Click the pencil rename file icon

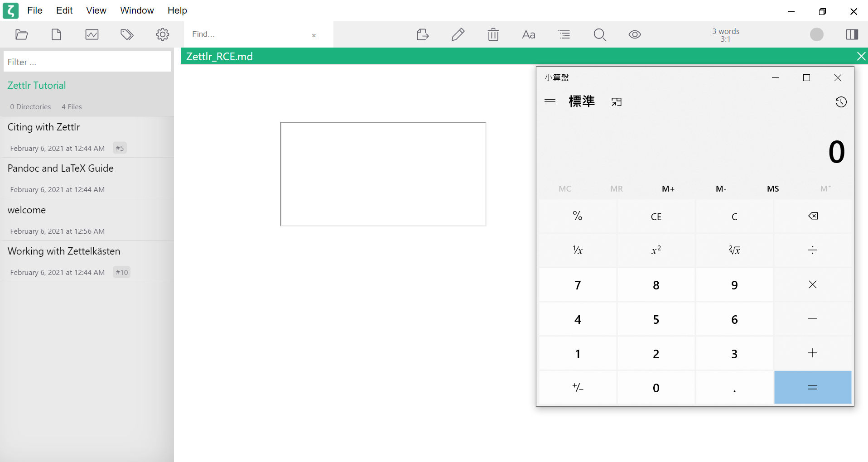[458, 34]
